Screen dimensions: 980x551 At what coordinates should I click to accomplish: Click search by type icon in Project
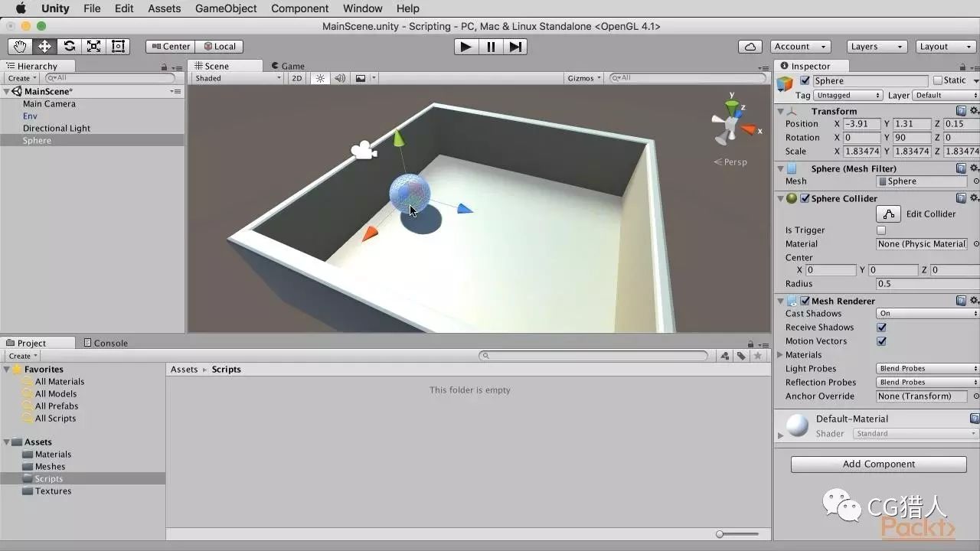pyautogui.click(x=724, y=356)
